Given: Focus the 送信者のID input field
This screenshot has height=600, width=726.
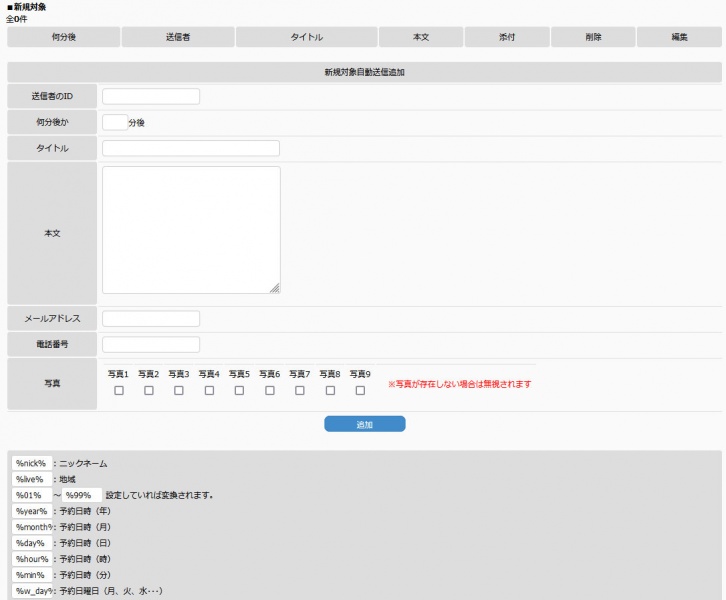Looking at the screenshot, I should [x=151, y=97].
